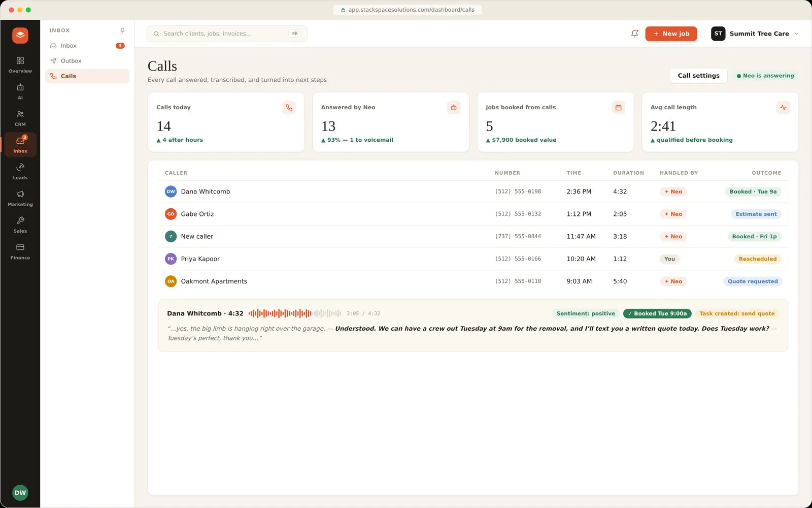
Task: Click the Neo tag in Gabe Ortiz row
Action: (x=673, y=214)
